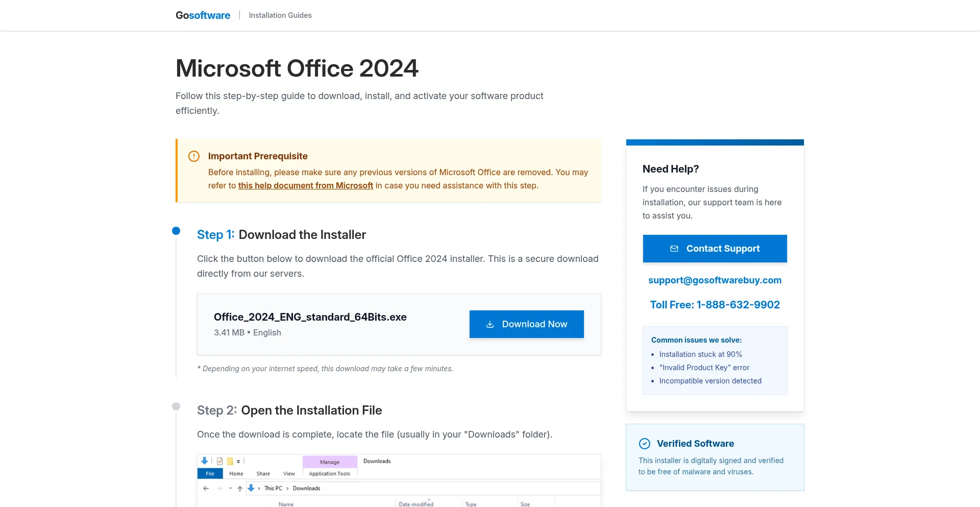The image size is (980, 507).
Task: Click the forward arrow in File Explorer screenshot
Action: (x=219, y=488)
